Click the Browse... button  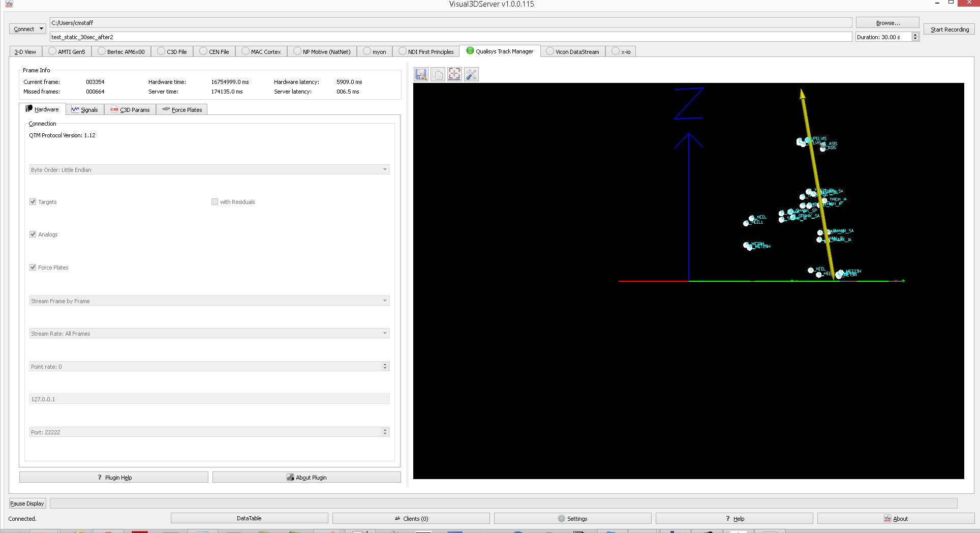click(x=887, y=23)
